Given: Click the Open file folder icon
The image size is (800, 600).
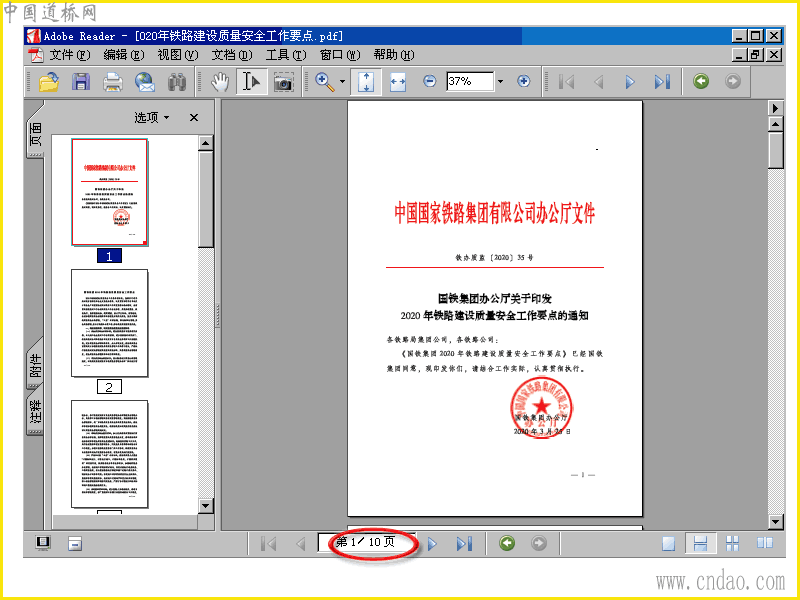Looking at the screenshot, I should pyautogui.click(x=48, y=82).
